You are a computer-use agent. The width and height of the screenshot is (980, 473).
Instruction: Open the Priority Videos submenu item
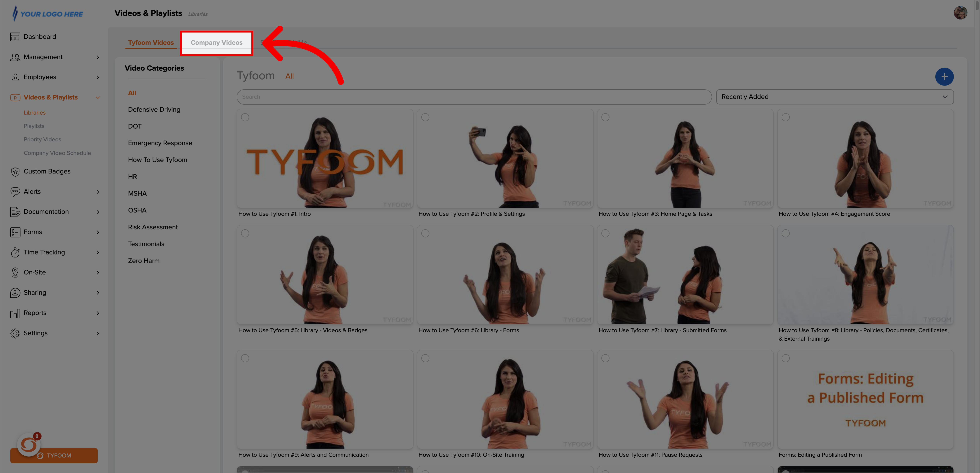[x=42, y=139]
